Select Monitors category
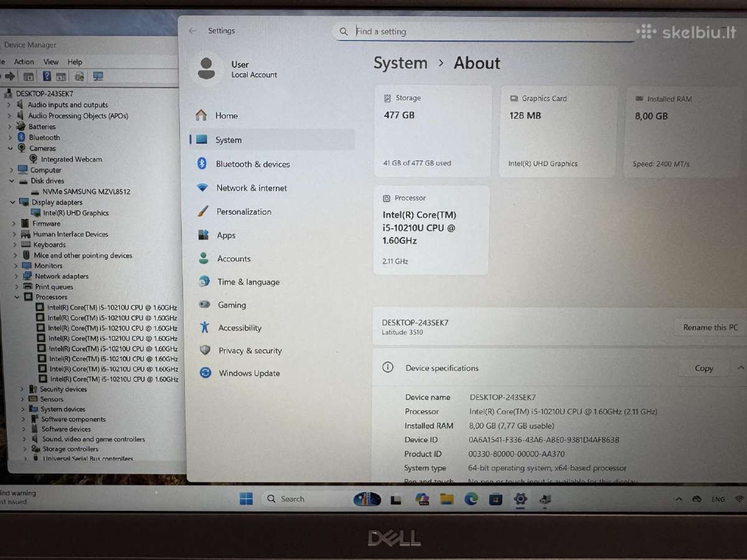747x560 pixels. click(48, 266)
